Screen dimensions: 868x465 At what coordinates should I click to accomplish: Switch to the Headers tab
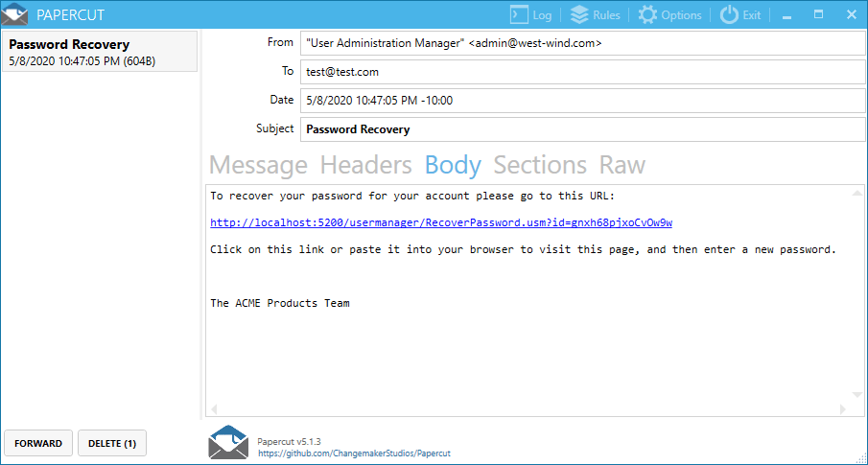366,165
